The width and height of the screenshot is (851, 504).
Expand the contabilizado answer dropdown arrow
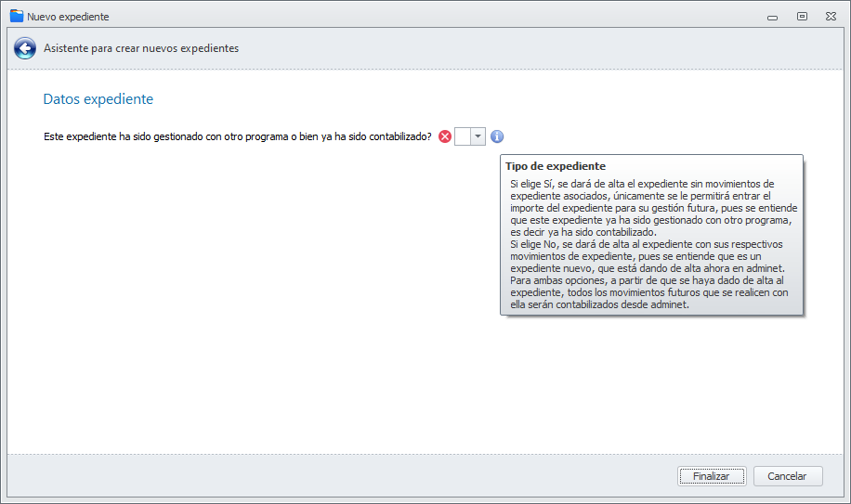pyautogui.click(x=478, y=136)
